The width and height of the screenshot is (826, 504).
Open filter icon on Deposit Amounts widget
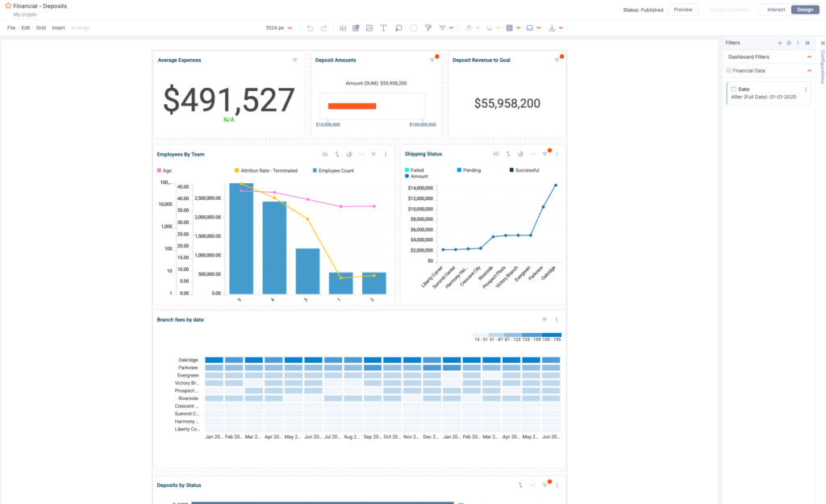pos(432,60)
